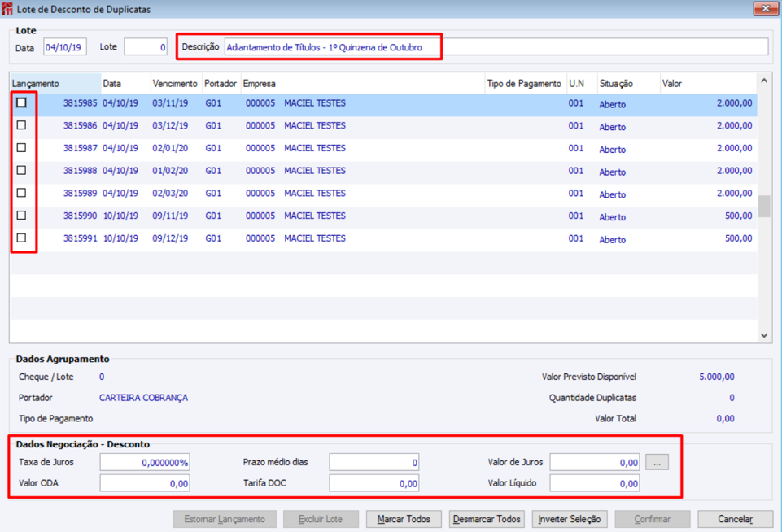This screenshot has height=532, width=782.
Task: Click Desmarcar Todos button
Action: [487, 519]
